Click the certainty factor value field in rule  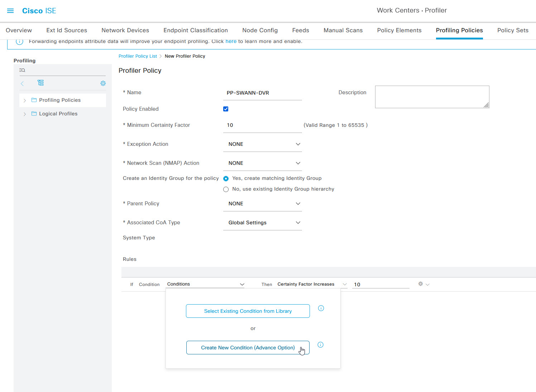tap(381, 285)
